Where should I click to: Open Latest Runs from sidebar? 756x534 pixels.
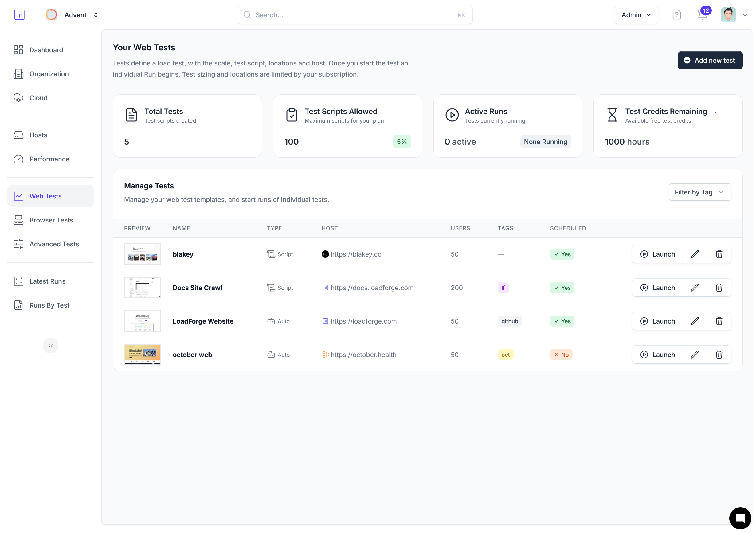pos(47,281)
